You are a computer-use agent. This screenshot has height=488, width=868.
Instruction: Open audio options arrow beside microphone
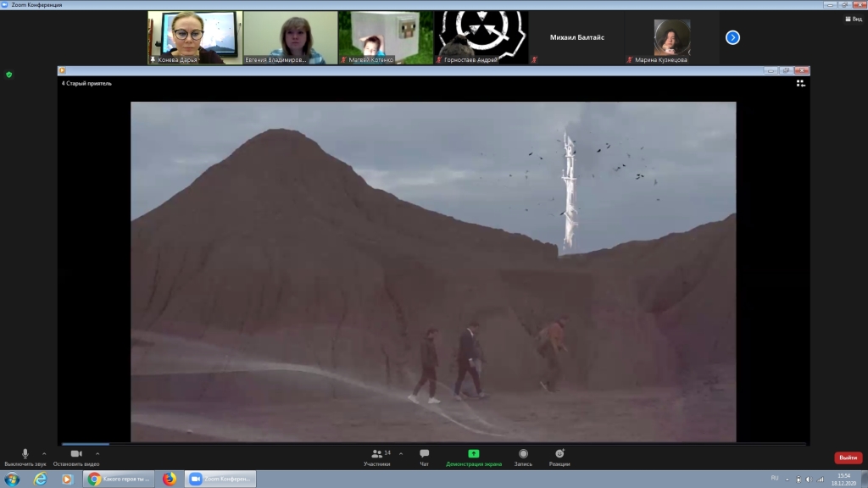44,454
